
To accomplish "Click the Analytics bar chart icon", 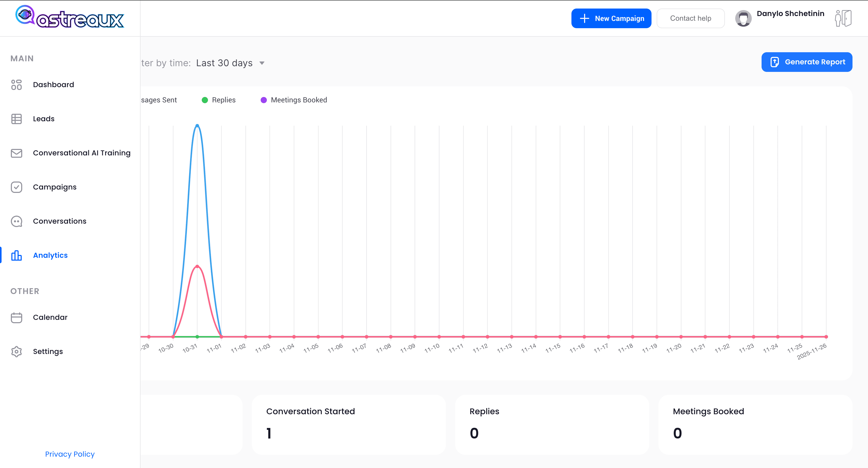I will click(16, 255).
